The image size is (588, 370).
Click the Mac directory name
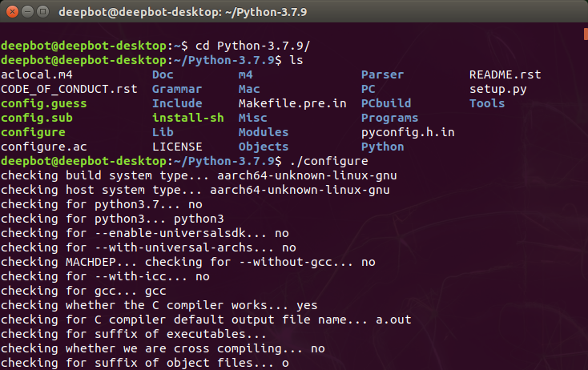249,89
